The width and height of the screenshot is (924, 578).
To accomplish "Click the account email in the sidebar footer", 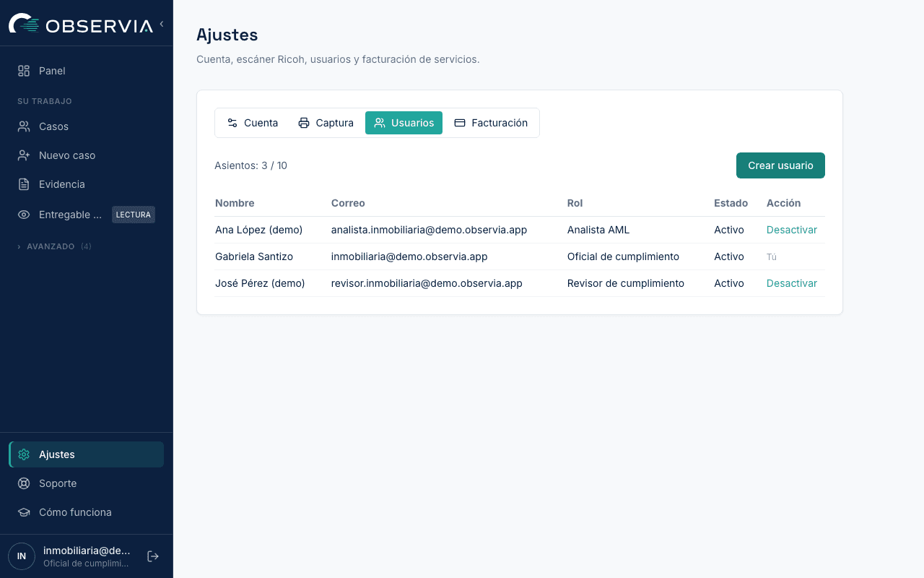I will pyautogui.click(x=87, y=551).
